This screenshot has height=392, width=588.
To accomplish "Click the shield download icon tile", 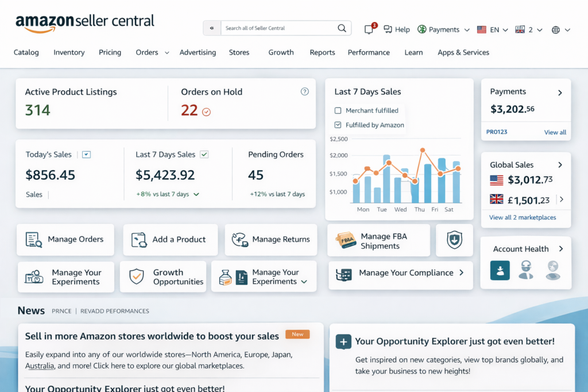I will [454, 240].
